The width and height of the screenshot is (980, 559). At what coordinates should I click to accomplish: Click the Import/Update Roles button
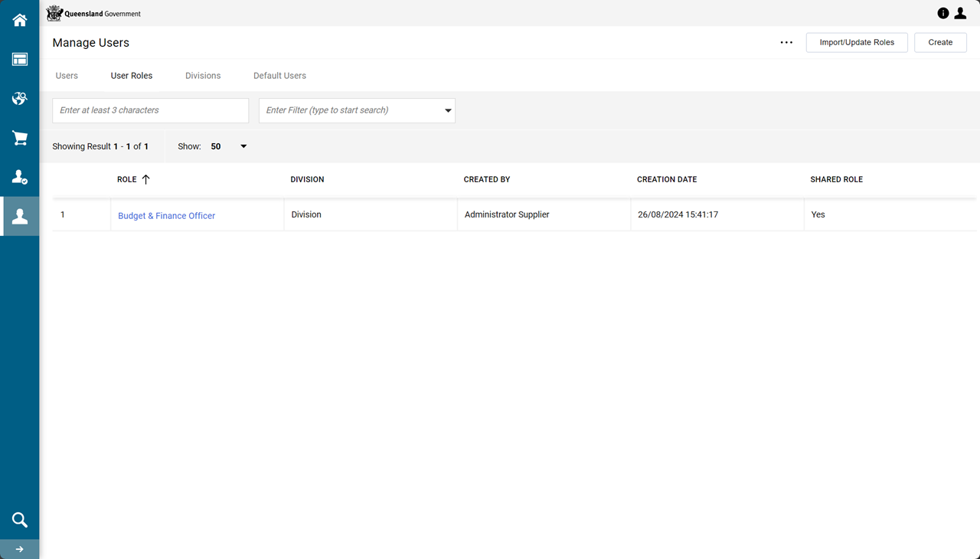857,43
